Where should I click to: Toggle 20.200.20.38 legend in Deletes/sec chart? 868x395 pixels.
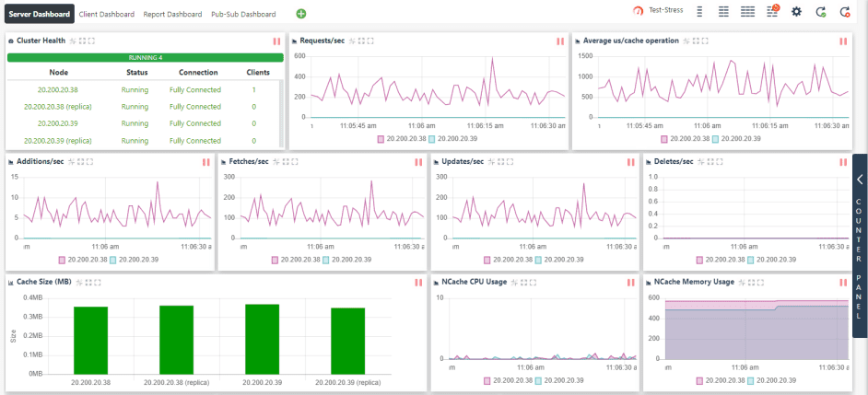[x=721, y=260]
